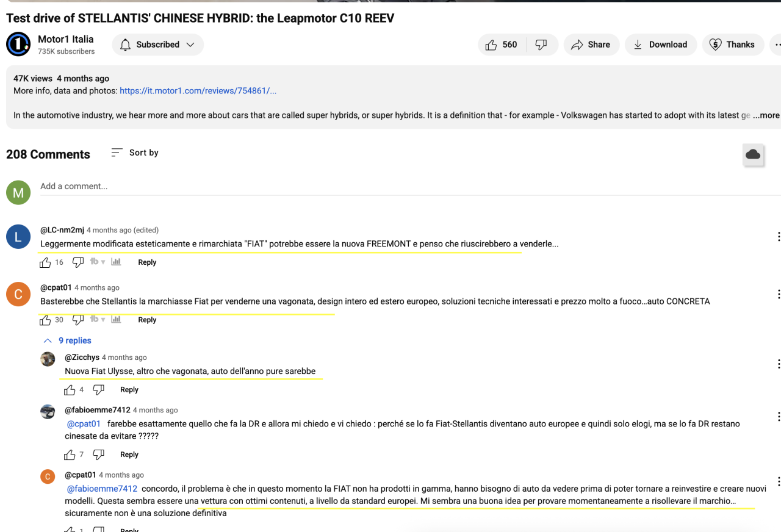Screen dimensions: 781x532
Task: Open options menu for @cpat01's concordo reply
Action: click(779, 481)
